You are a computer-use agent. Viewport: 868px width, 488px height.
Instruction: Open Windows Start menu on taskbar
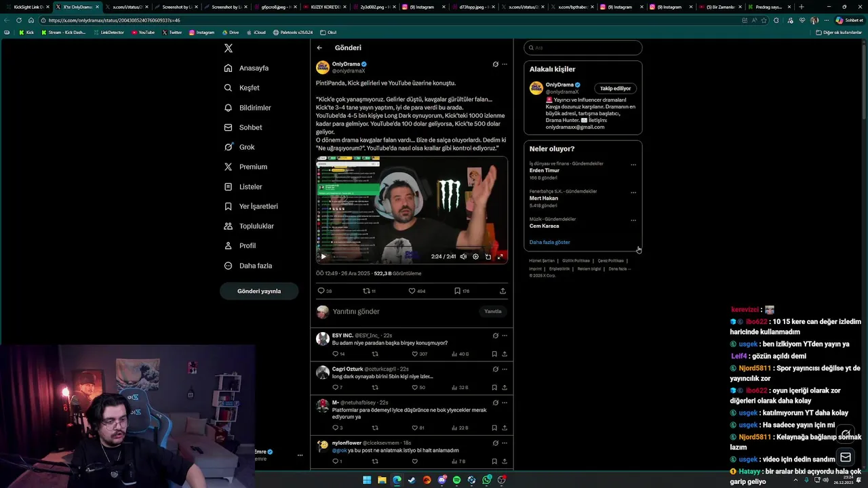367,480
